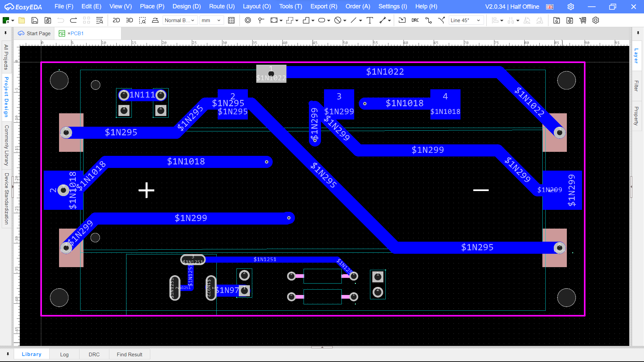Open the Route menu
Screen dimensions: 644x362
pyautogui.click(x=222, y=6)
